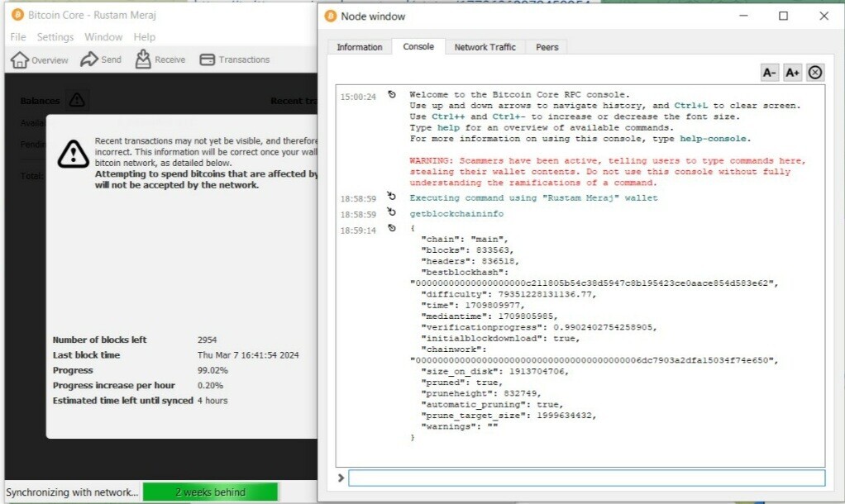Click the reply icon beside getblockchaininfo command
Viewport: 845px width, 504px height.
(392, 212)
